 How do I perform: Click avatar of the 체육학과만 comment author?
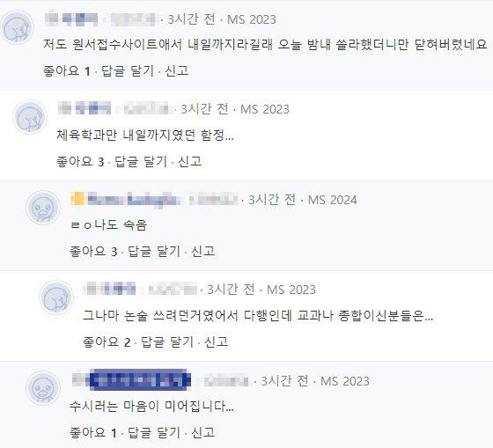[x=30, y=117]
